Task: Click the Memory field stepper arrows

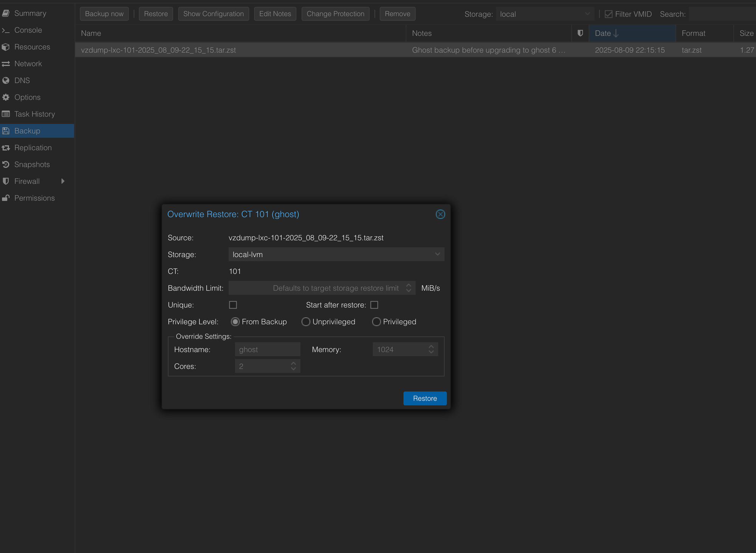Action: pos(431,349)
